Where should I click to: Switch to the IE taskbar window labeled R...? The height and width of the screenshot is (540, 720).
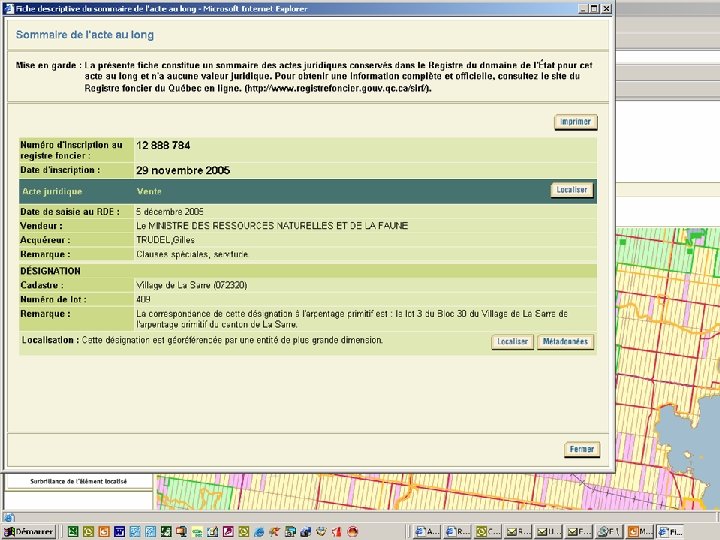tap(457, 532)
